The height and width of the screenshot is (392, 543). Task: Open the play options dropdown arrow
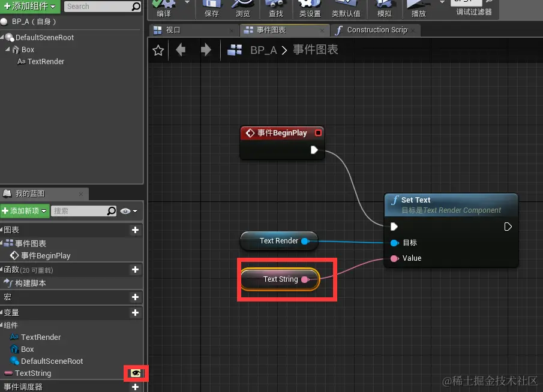click(442, 2)
